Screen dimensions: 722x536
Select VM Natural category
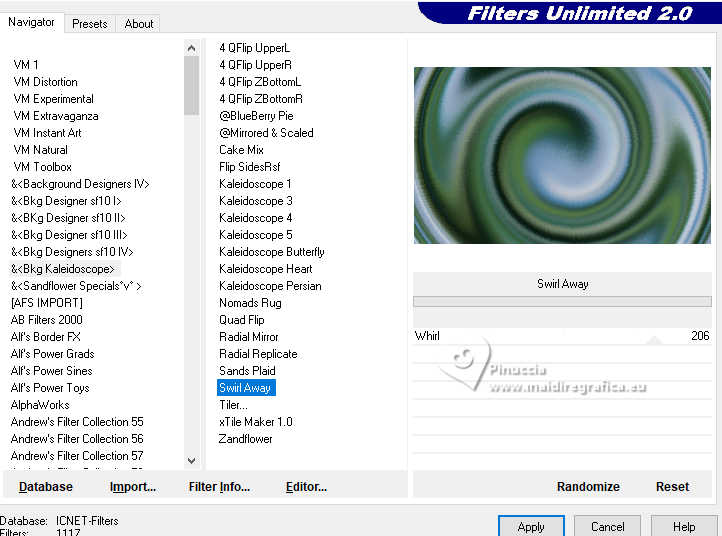click(41, 150)
